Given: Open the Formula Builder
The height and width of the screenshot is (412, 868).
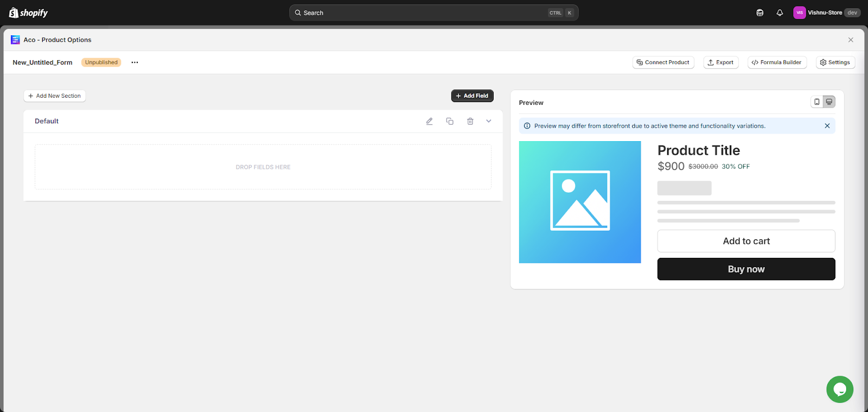Looking at the screenshot, I should coord(777,62).
